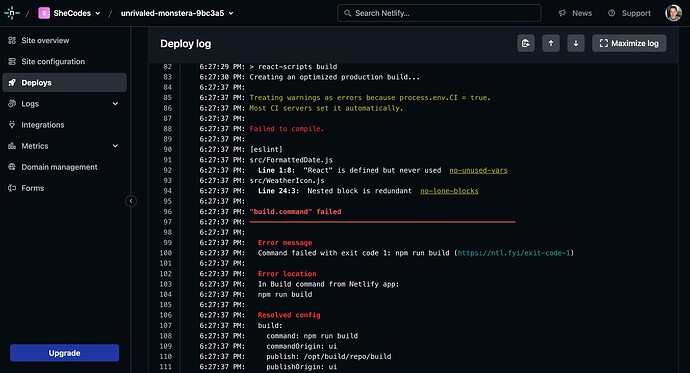Expand the Logs submenu chevron
This screenshot has width=690, height=373.
click(x=115, y=104)
